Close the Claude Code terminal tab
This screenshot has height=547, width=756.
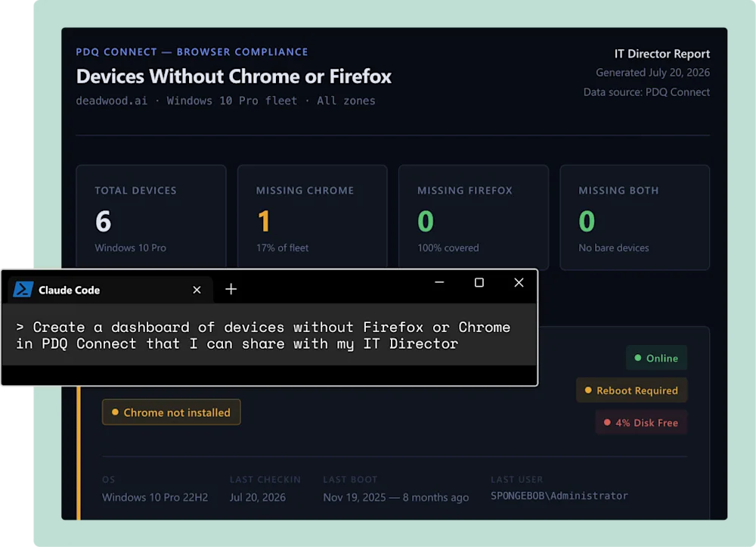click(197, 290)
